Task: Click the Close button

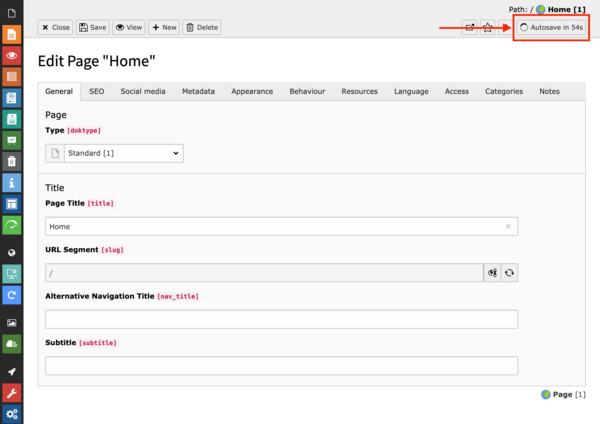Action: click(x=55, y=28)
